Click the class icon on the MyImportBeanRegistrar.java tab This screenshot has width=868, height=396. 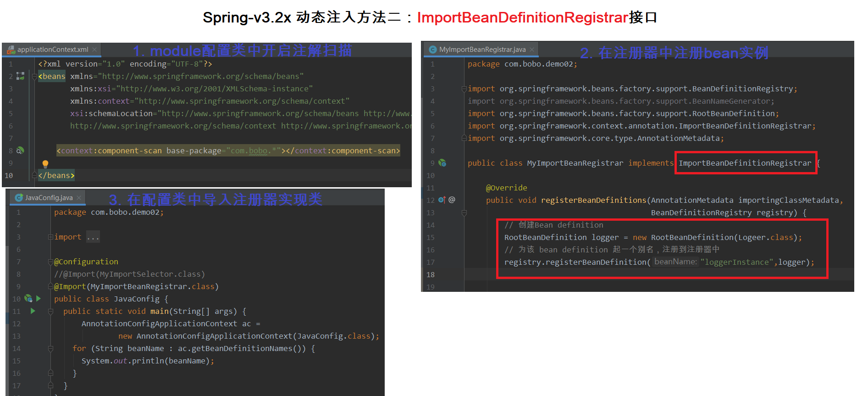pyautogui.click(x=432, y=50)
